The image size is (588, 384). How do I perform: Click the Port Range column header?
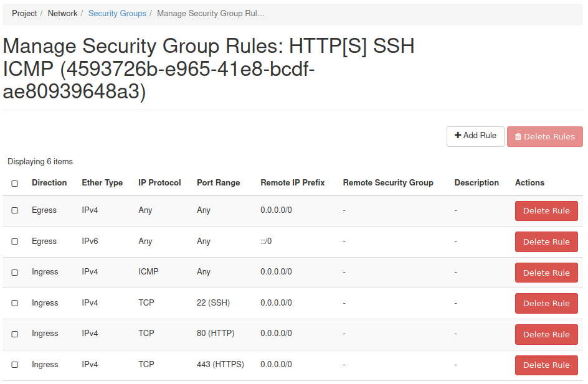[x=218, y=183]
